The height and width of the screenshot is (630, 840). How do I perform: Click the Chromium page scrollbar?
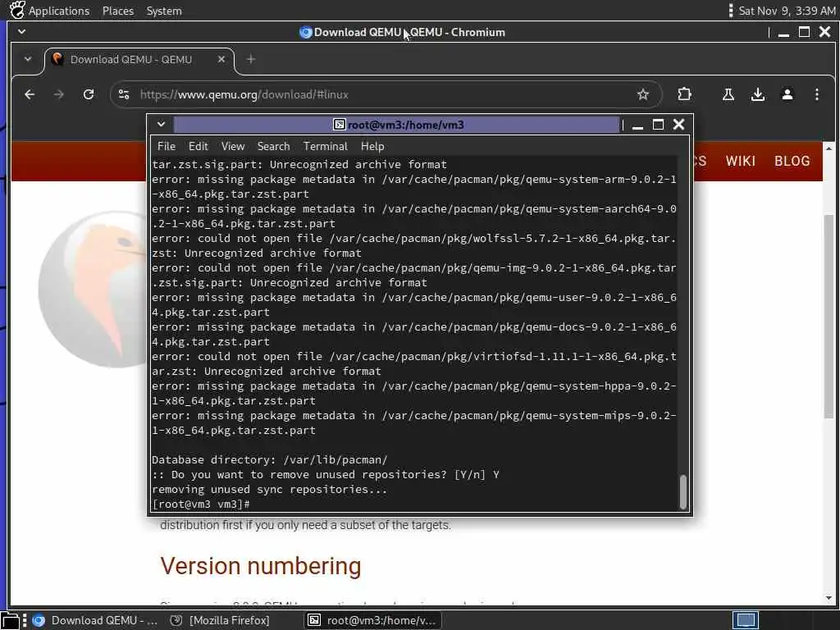click(x=829, y=316)
